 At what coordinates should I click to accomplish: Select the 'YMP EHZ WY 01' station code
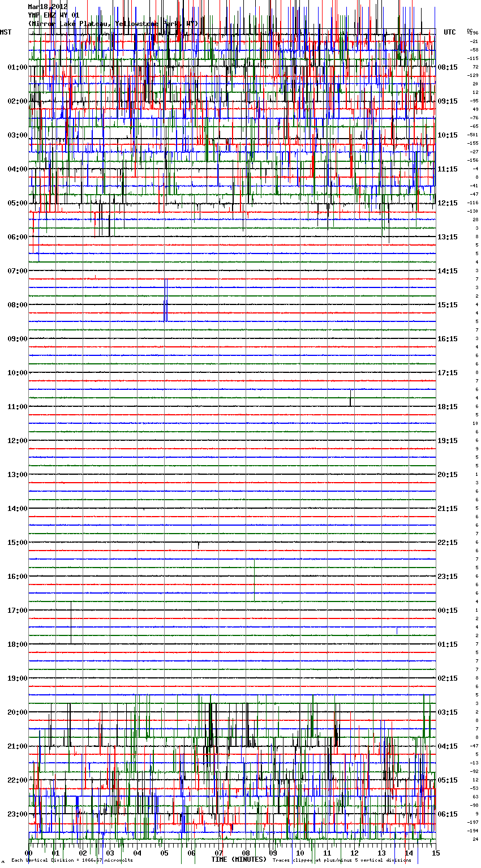[54, 15]
